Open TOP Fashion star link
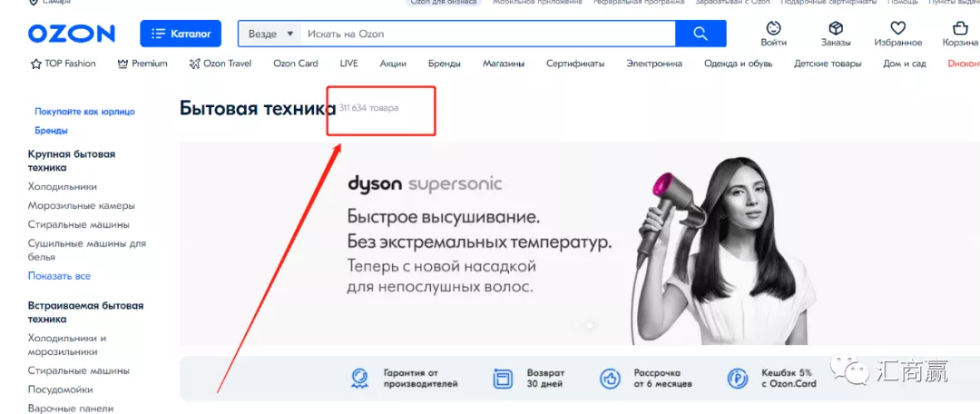 (64, 64)
